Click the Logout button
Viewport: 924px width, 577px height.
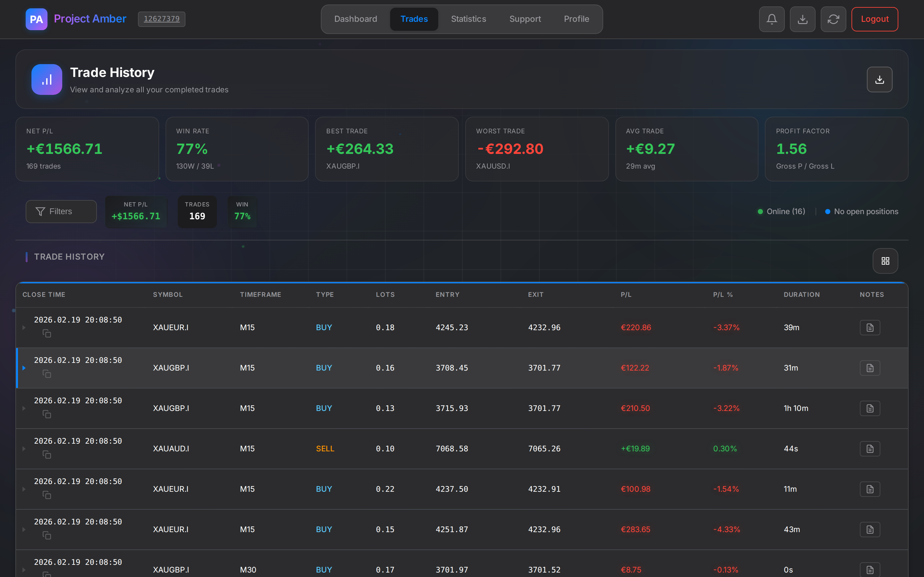(x=874, y=19)
